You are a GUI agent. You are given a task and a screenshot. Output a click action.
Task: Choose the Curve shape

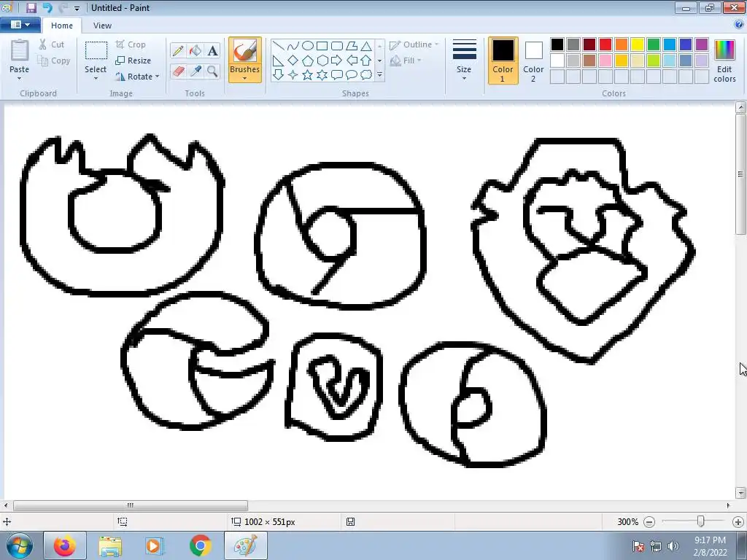point(293,46)
